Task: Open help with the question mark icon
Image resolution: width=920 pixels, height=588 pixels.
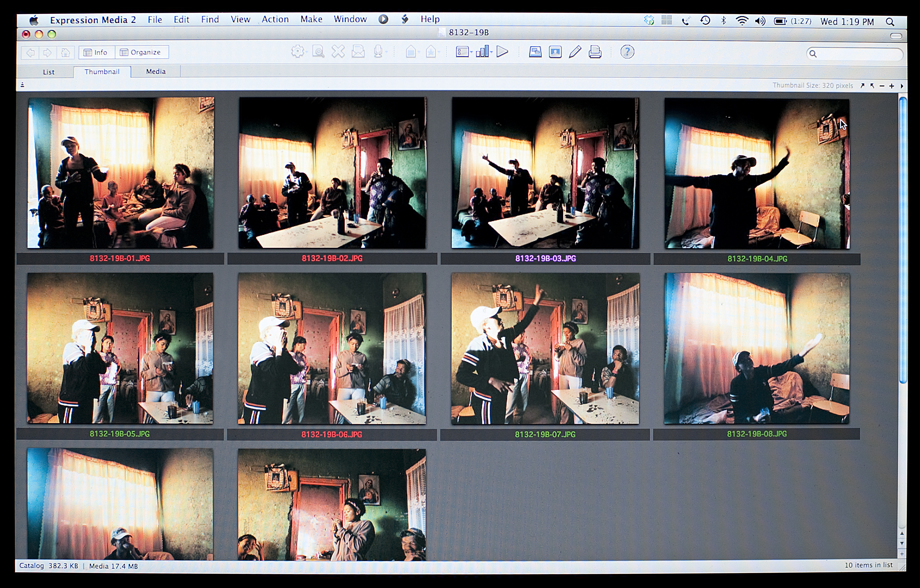Action: coord(627,52)
